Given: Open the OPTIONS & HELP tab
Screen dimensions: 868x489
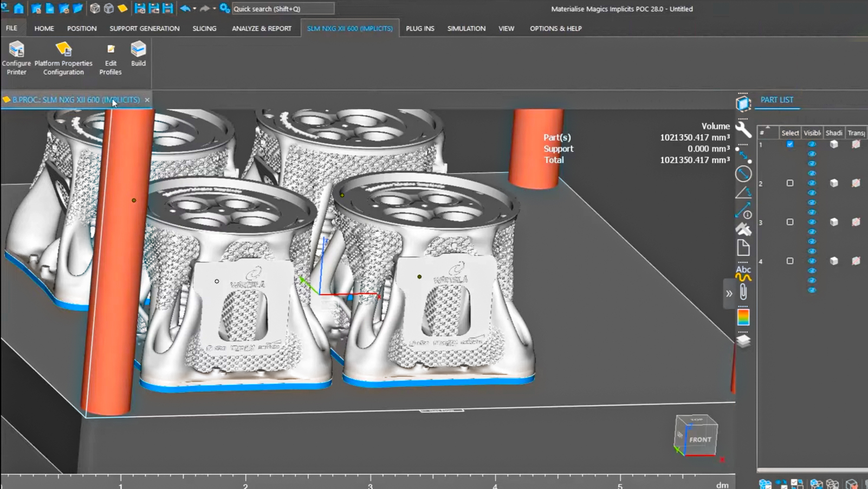Looking at the screenshot, I should (x=555, y=28).
